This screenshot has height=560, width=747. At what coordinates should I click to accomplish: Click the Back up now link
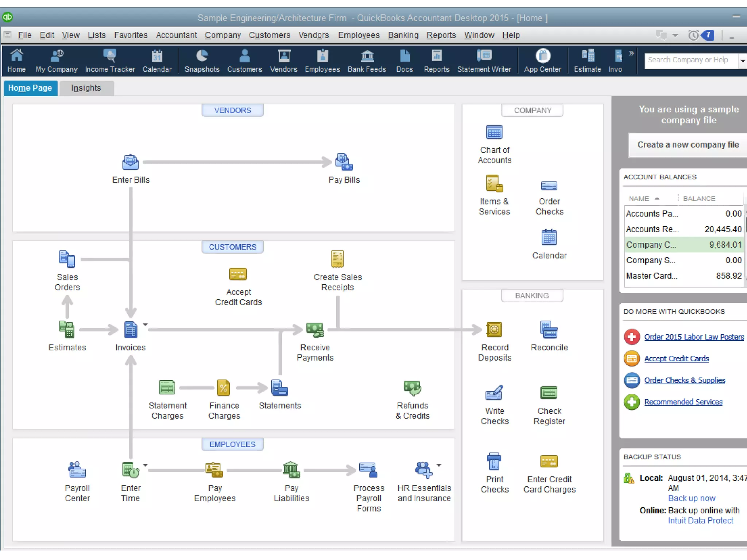pos(692,498)
